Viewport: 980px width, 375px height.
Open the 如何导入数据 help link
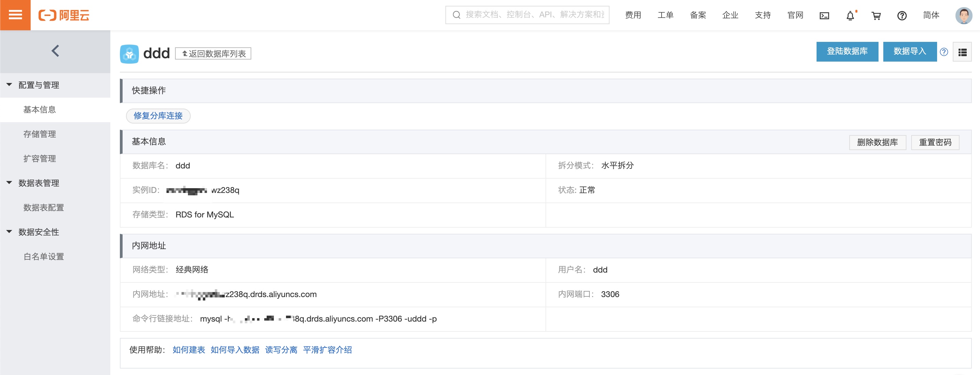(x=235, y=349)
